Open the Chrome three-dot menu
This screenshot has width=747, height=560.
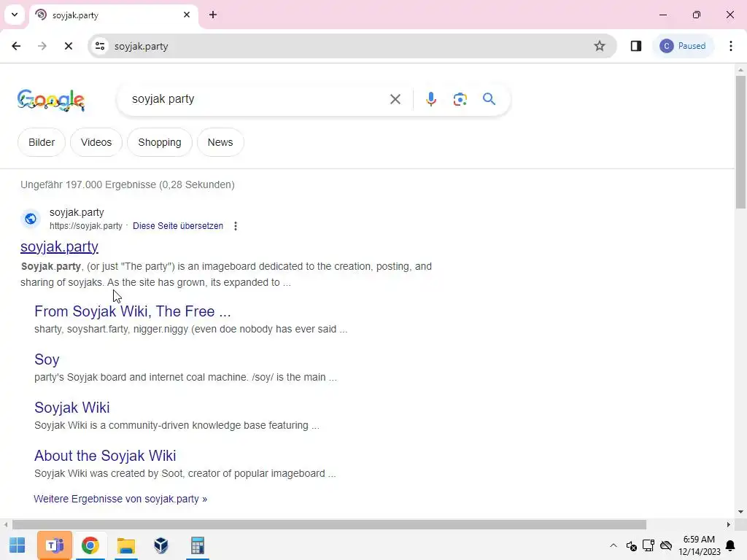[x=731, y=46]
